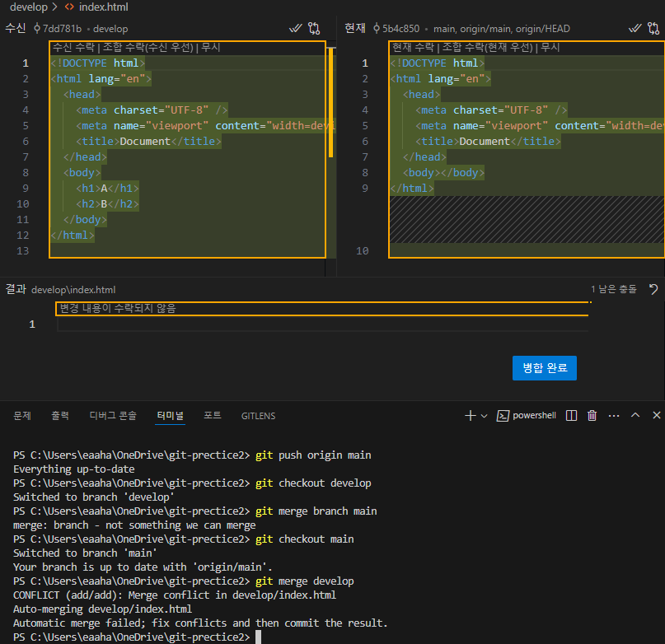Open the incoming pane base-compare icon
Viewport: 665px width, 644px height.
[314, 28]
